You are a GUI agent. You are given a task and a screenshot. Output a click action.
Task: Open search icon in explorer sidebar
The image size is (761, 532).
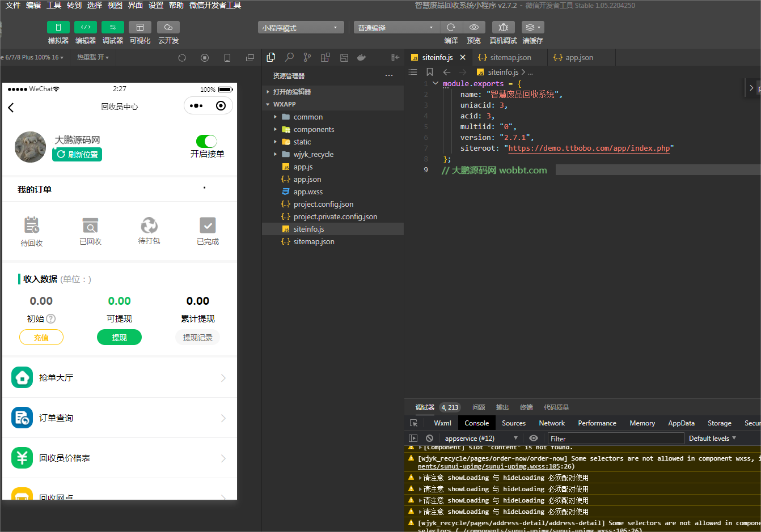pos(289,57)
